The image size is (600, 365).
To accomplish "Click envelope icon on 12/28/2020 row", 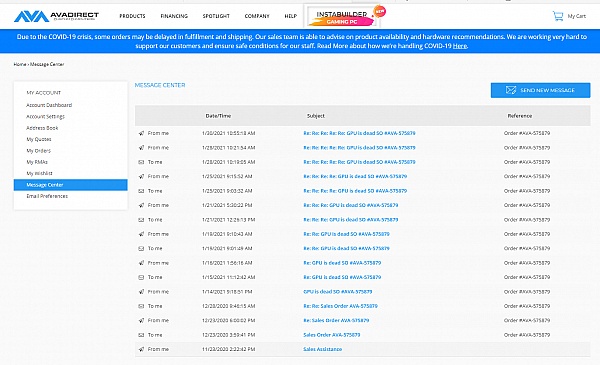I will click(141, 306).
